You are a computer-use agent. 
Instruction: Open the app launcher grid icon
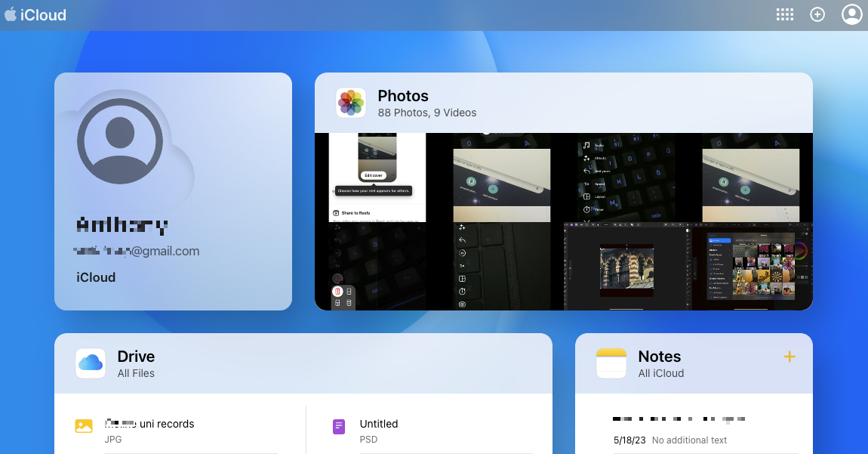coord(784,14)
